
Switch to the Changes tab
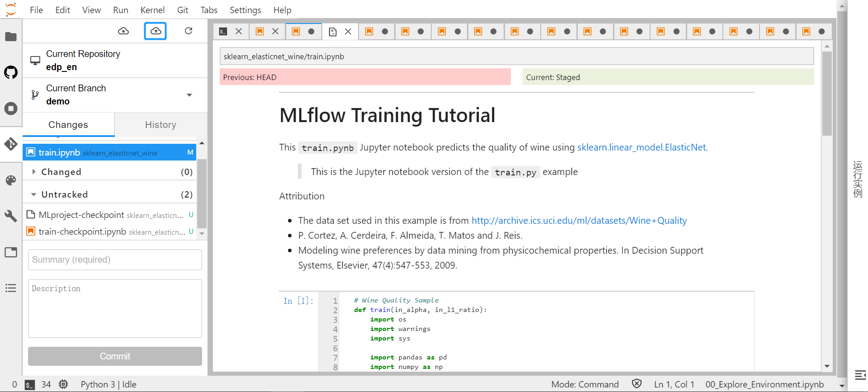click(x=68, y=124)
